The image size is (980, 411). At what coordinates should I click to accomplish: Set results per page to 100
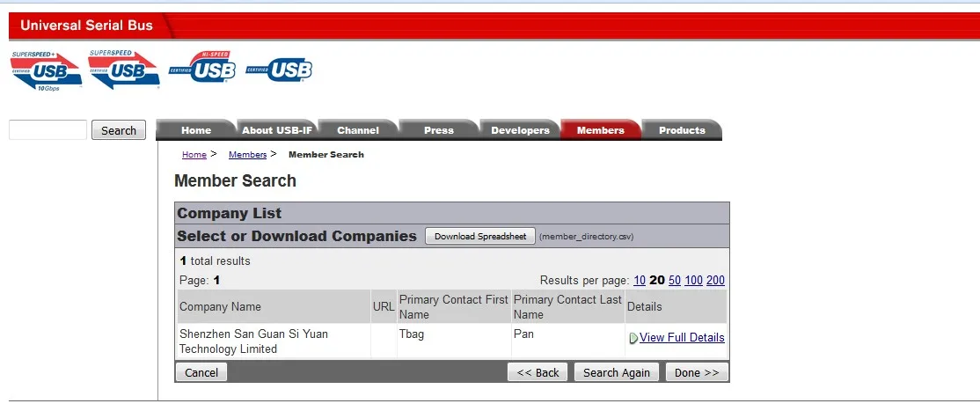point(694,280)
